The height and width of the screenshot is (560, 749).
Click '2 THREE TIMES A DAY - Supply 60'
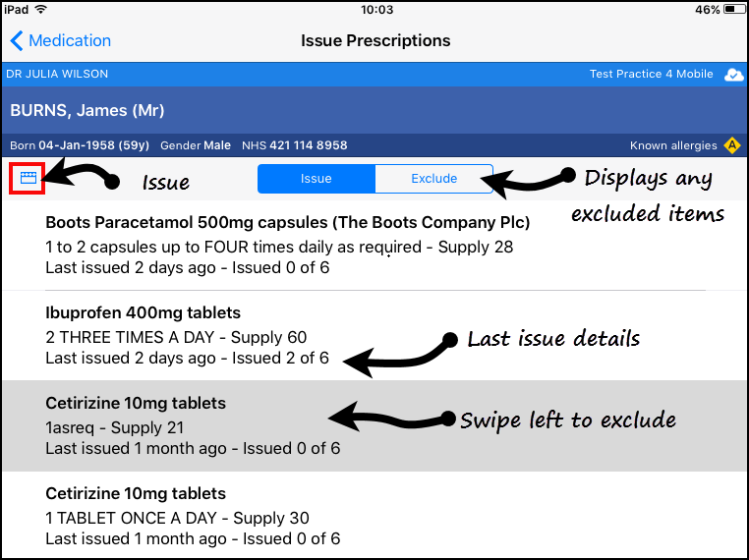coord(176,337)
